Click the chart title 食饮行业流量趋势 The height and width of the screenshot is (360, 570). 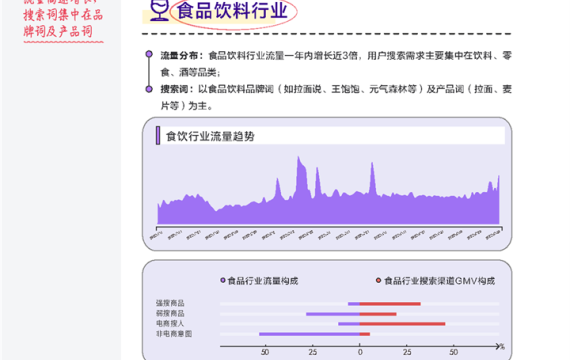[x=210, y=136]
